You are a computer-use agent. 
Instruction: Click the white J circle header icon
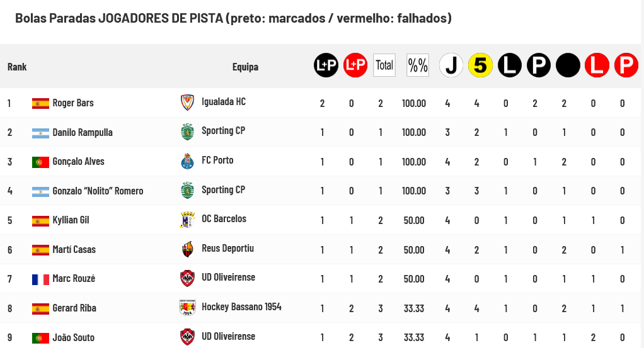451,65
